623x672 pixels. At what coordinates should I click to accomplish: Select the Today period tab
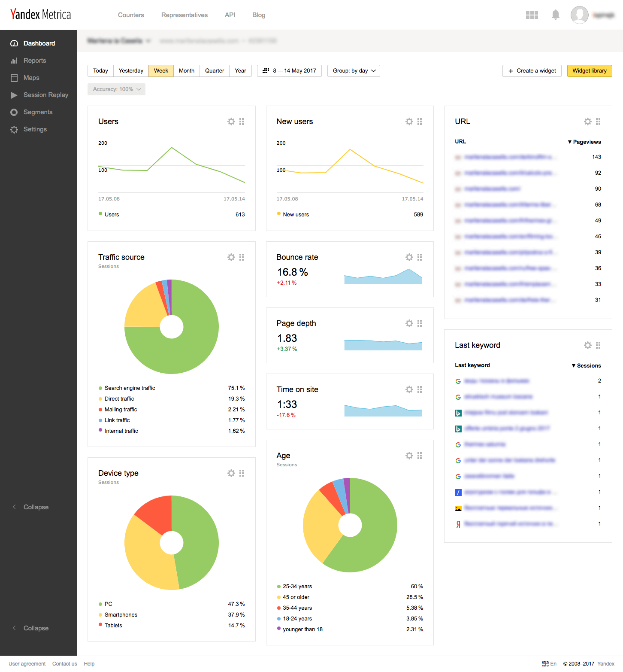[100, 71]
